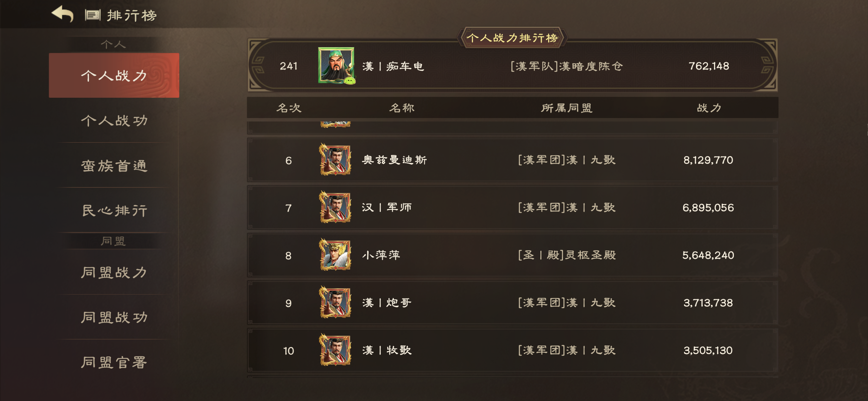Switch to 民心排行 ranking
Viewport: 868px width, 401px height.
pyautogui.click(x=114, y=210)
